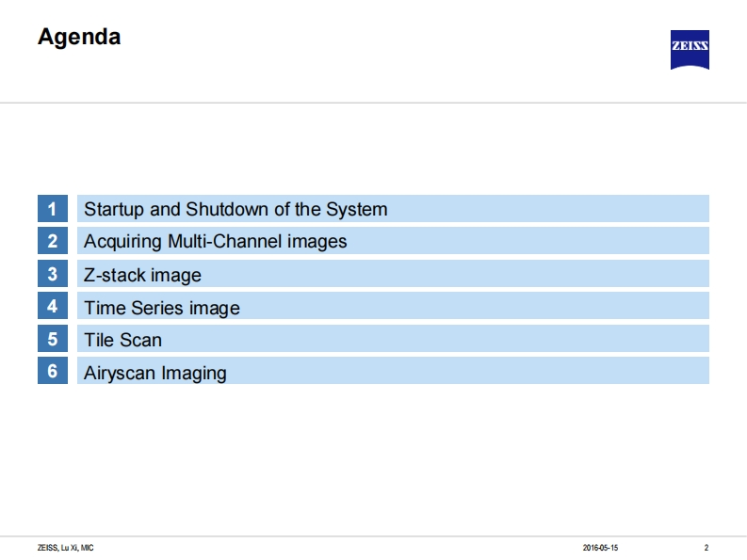Click the Agenda slide title
Viewport: 747px width, 560px height.
[x=79, y=38]
